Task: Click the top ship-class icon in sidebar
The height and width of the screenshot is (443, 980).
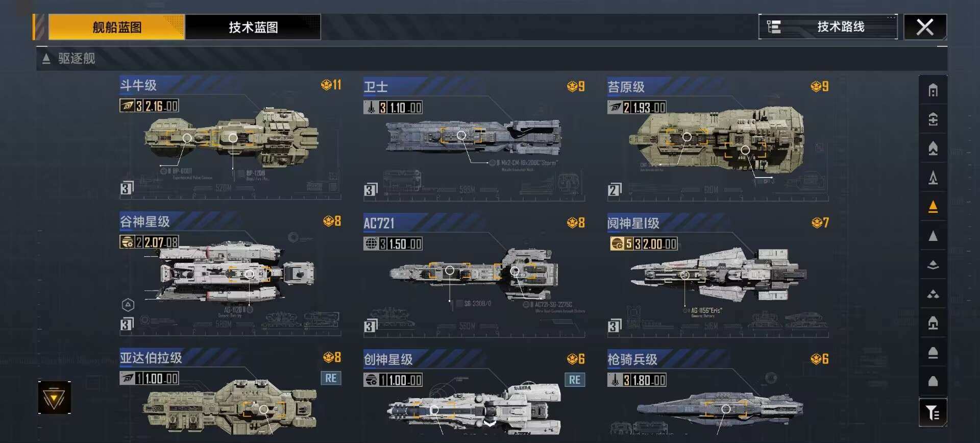Action: coord(933,90)
